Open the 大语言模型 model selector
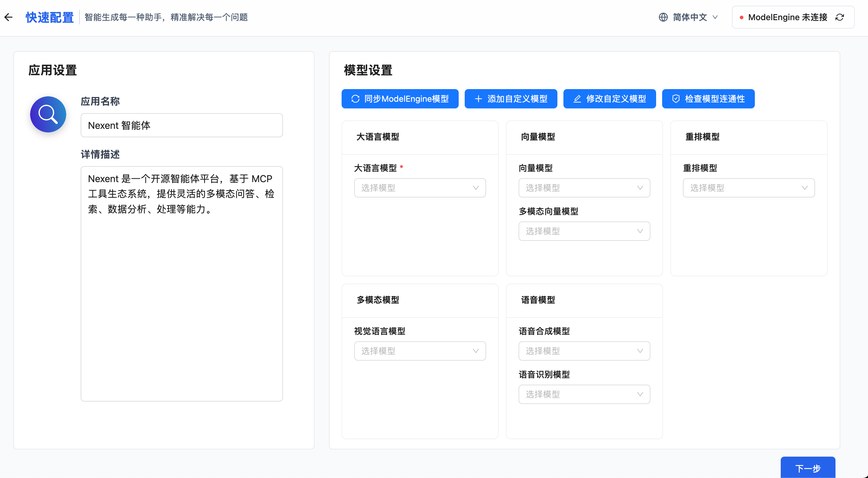The height and width of the screenshot is (478, 868). click(420, 188)
